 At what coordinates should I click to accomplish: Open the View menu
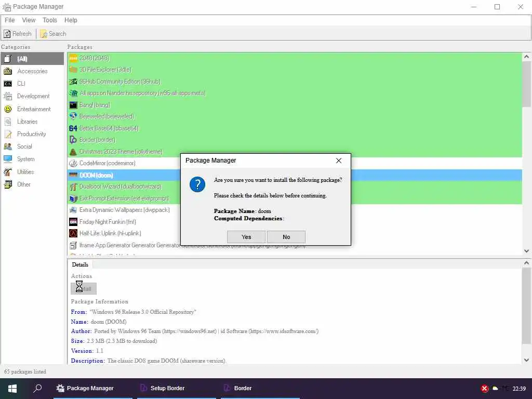pyautogui.click(x=29, y=20)
